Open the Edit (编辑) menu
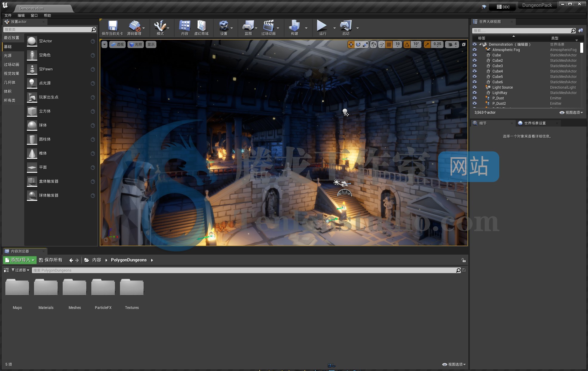Image resolution: width=588 pixels, height=371 pixels. [21, 16]
